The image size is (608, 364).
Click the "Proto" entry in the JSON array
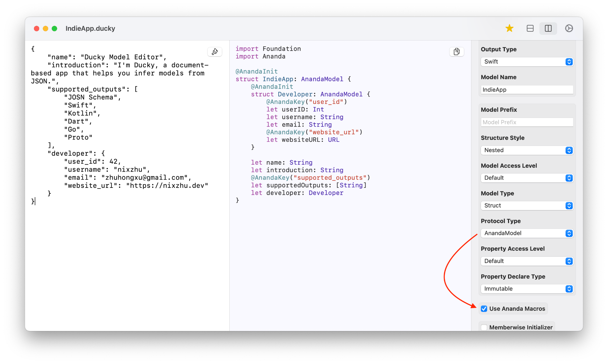coord(78,138)
